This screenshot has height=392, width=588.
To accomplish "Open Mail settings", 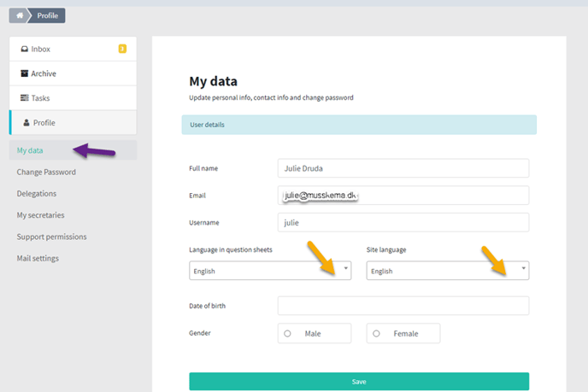I will (x=38, y=259).
